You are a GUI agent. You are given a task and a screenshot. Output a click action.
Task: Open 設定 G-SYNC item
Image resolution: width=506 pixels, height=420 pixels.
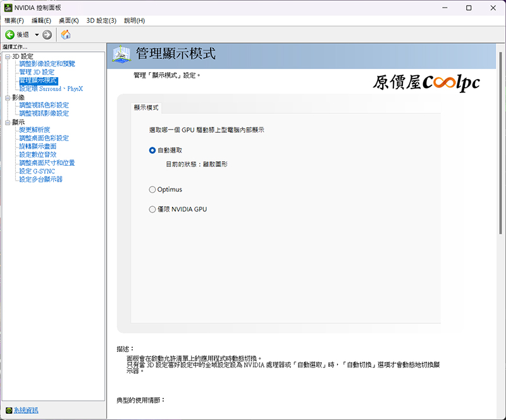point(37,171)
